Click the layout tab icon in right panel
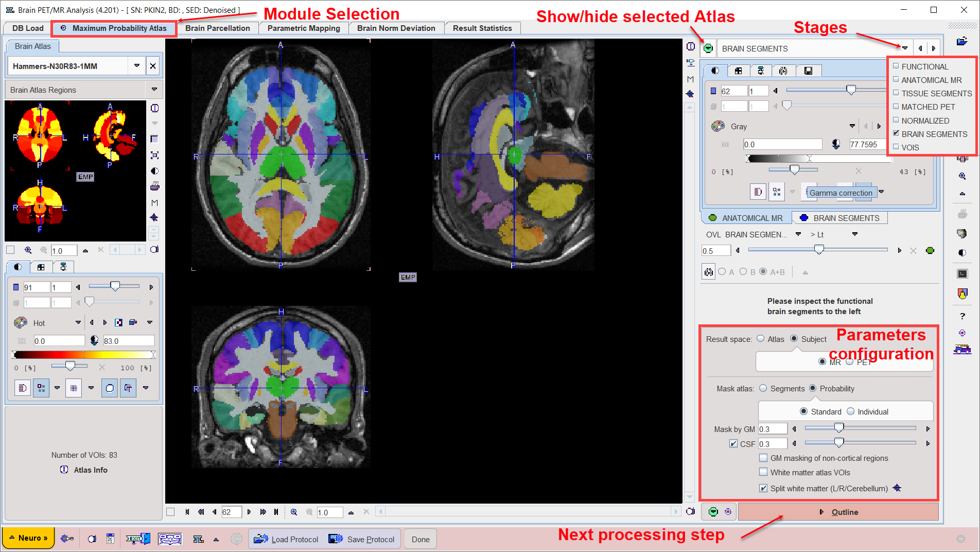The image size is (980, 552). [x=738, y=71]
